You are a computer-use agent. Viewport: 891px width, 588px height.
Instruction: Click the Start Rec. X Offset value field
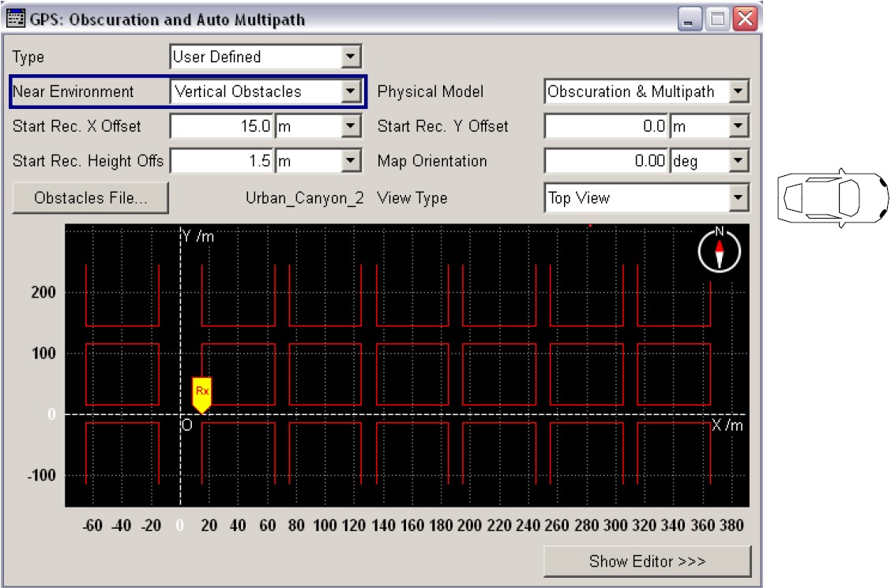(x=223, y=126)
